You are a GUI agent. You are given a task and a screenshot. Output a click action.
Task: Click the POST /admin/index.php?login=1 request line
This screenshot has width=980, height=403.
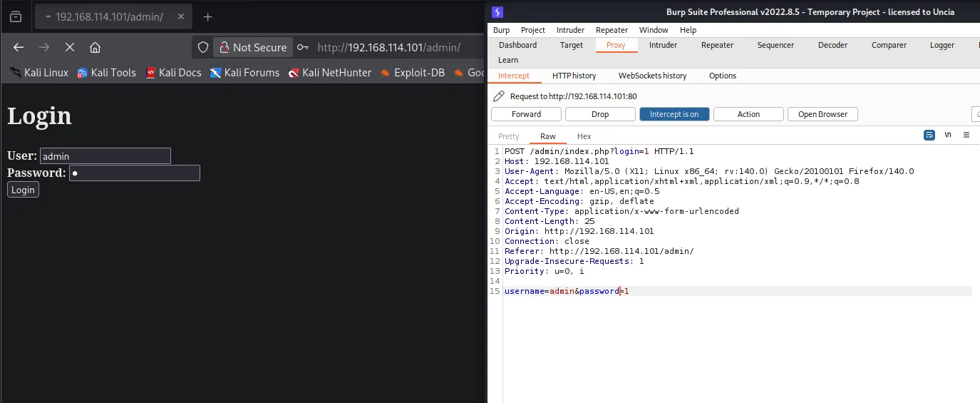(599, 151)
